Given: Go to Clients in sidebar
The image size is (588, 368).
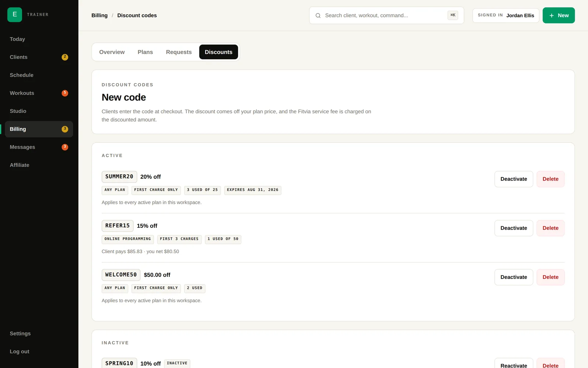Looking at the screenshot, I should [x=39, y=57].
